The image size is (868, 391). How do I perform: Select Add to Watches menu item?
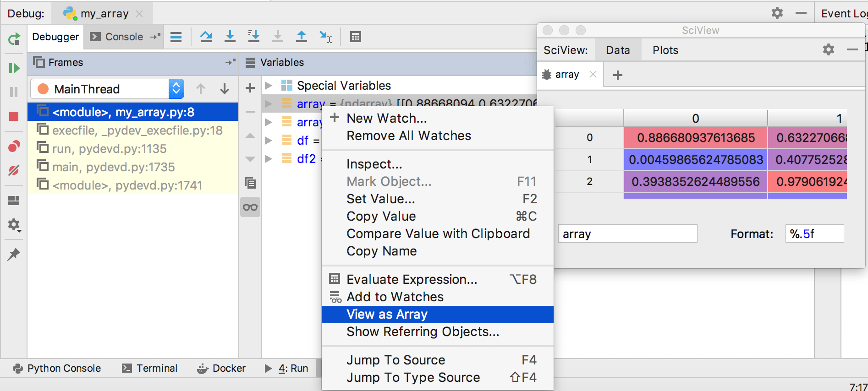pyautogui.click(x=438, y=297)
